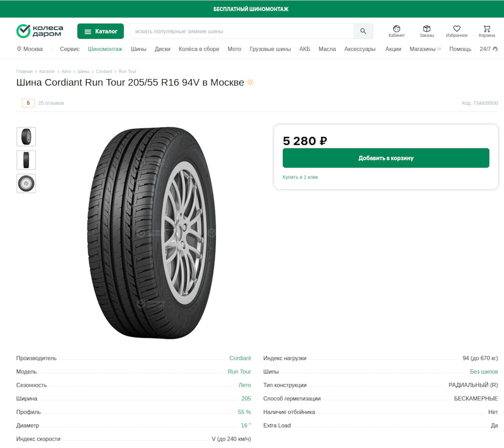504x448 pixels.
Task: Select the first tire thumbnail
Action: [26, 136]
